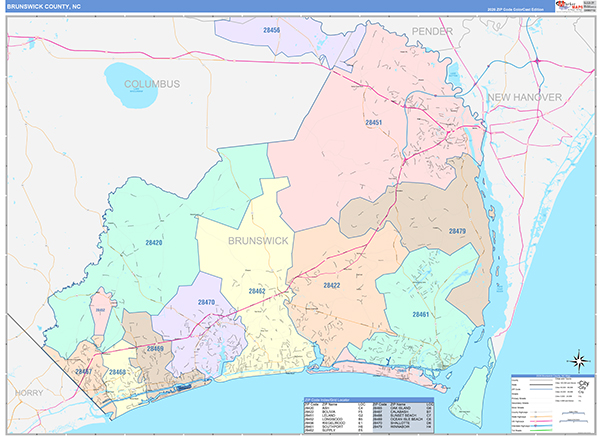Select the ZIP code label 28468
This screenshot has height=436, width=600.
(x=117, y=372)
